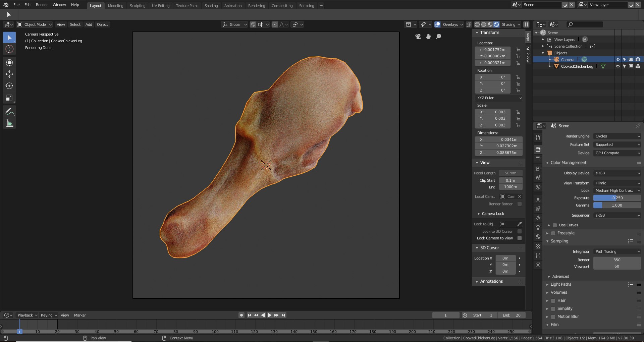Screen dimensions: 644x342
Task: Select the Rotate tool
Action: [x=9, y=86]
